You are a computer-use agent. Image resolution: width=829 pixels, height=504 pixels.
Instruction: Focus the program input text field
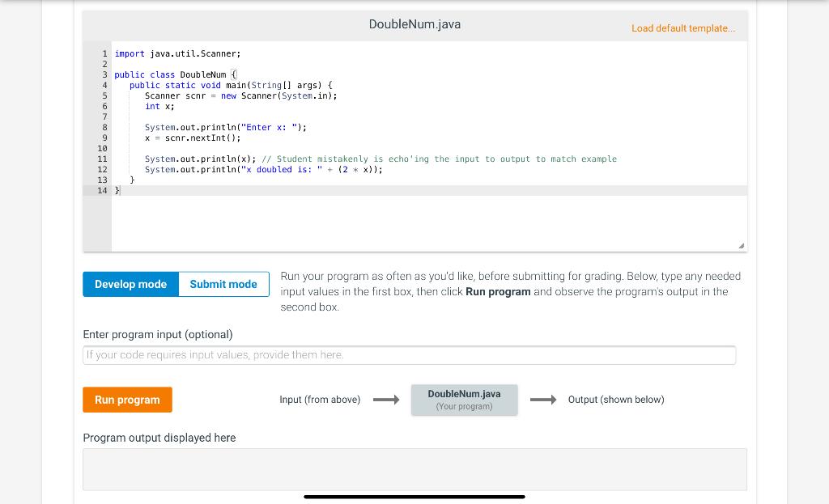(409, 355)
